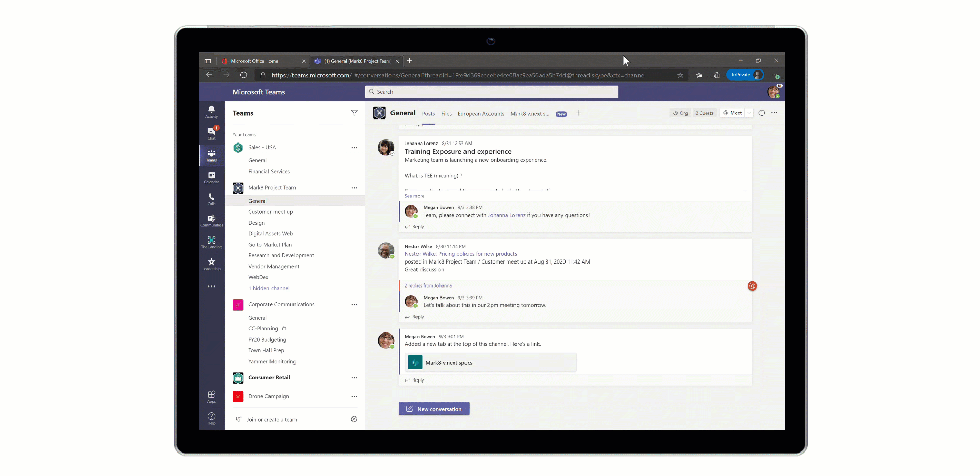This screenshot has height=476, width=980.
Task: Open the Calls phone icon
Action: pyautogui.click(x=211, y=199)
